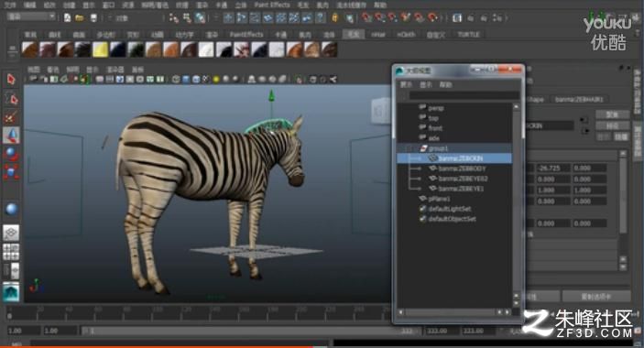Select by component type mode icon
The image size is (644, 348).
coord(200,17)
